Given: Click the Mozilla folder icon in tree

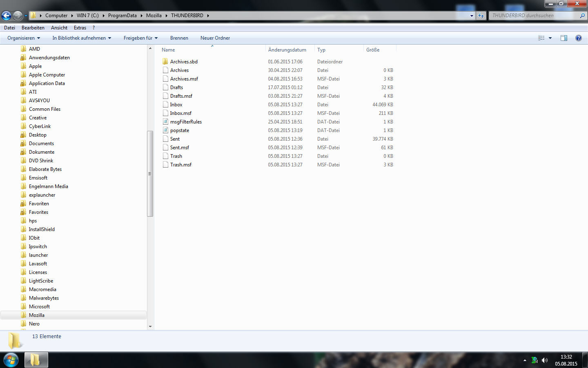Looking at the screenshot, I should click(x=23, y=315).
